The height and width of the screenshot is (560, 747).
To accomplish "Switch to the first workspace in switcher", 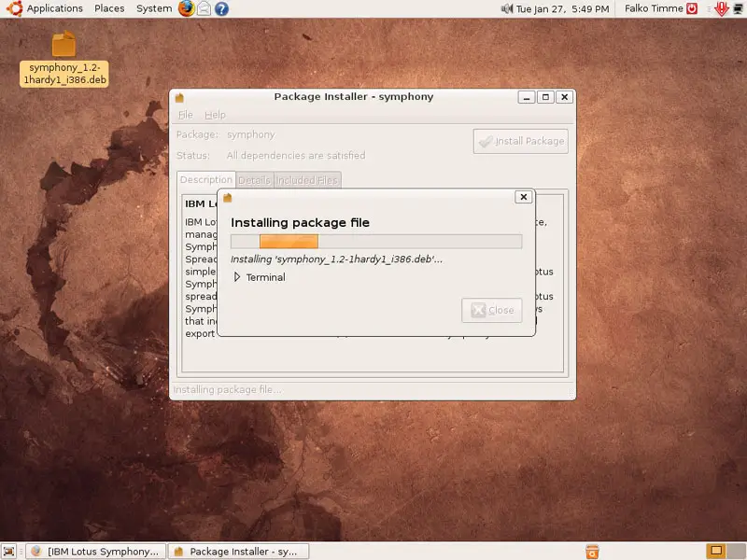I will (x=716, y=551).
